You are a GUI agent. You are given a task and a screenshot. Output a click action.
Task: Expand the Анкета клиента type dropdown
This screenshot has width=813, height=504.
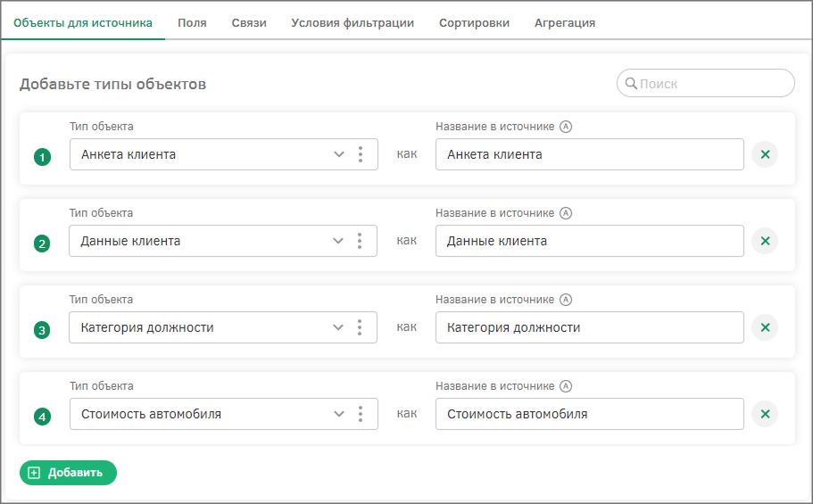coord(339,154)
